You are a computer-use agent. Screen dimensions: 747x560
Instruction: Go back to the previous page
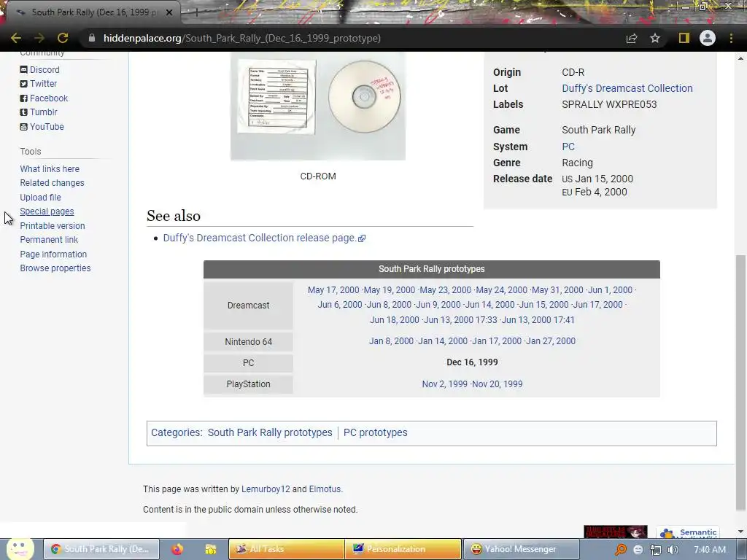(16, 38)
